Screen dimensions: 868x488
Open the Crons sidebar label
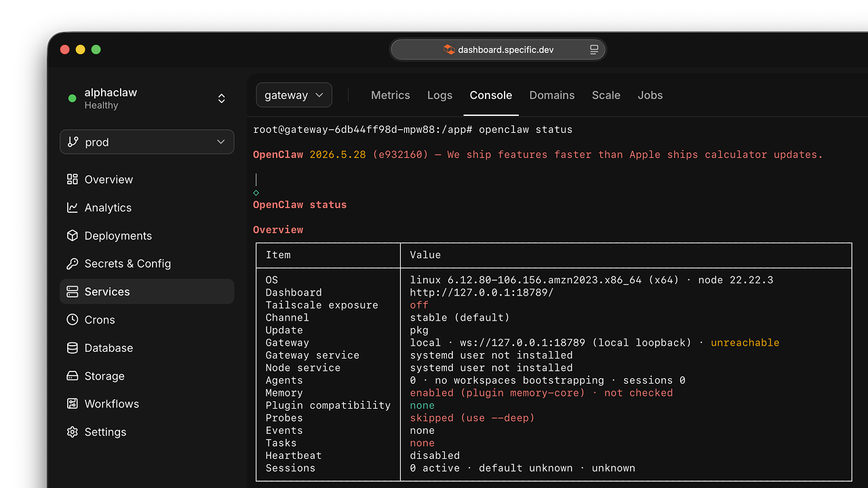(x=100, y=319)
